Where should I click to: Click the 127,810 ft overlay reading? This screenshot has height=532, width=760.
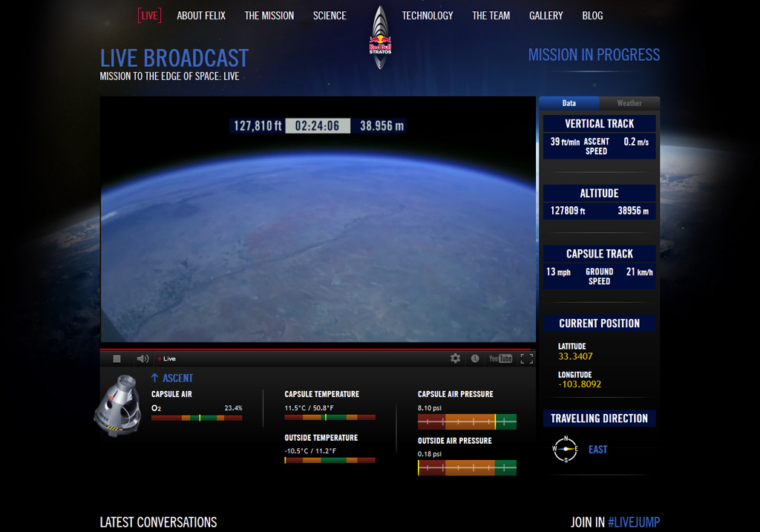click(x=258, y=126)
